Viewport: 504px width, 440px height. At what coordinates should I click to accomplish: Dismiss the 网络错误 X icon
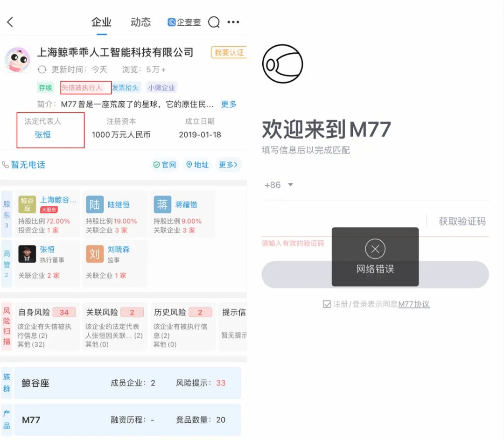[375, 249]
